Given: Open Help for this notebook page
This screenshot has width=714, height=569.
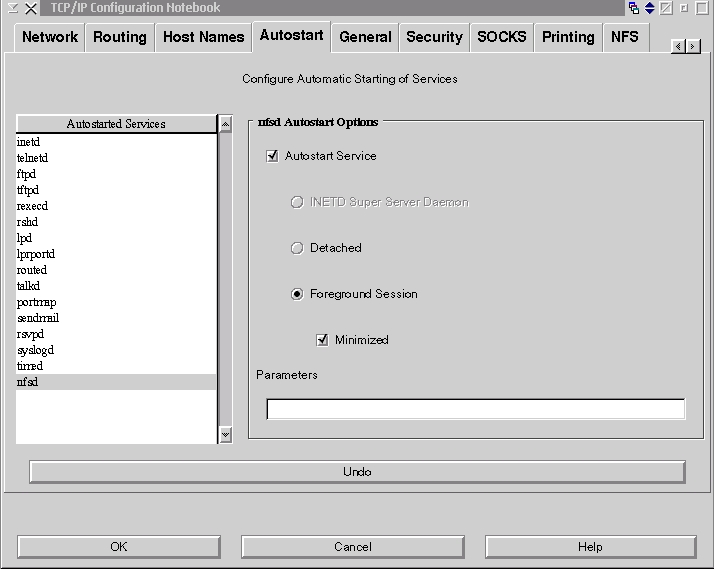Looking at the screenshot, I should [590, 547].
